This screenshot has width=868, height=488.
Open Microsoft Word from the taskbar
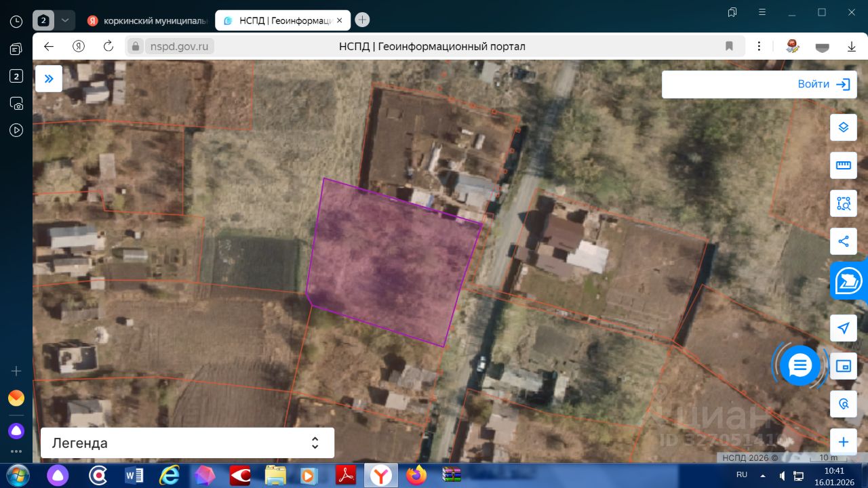(134, 475)
